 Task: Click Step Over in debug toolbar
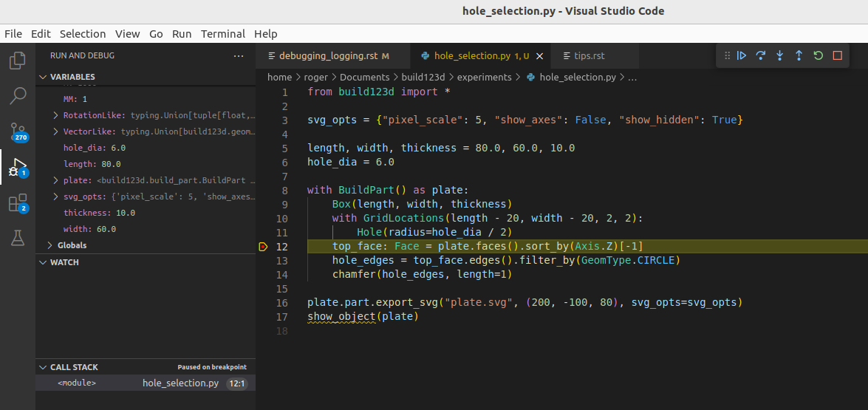(761, 55)
